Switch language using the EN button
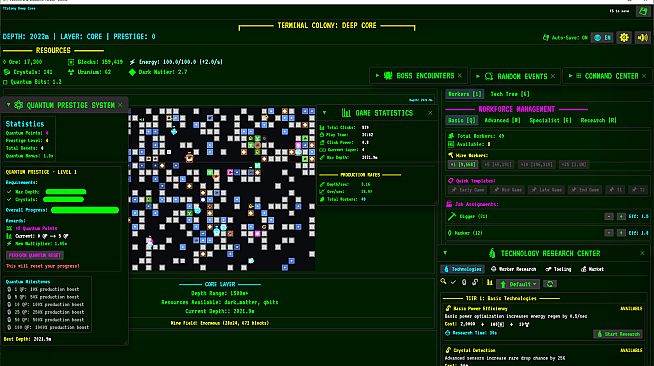This screenshot has height=366, width=654. [x=602, y=38]
